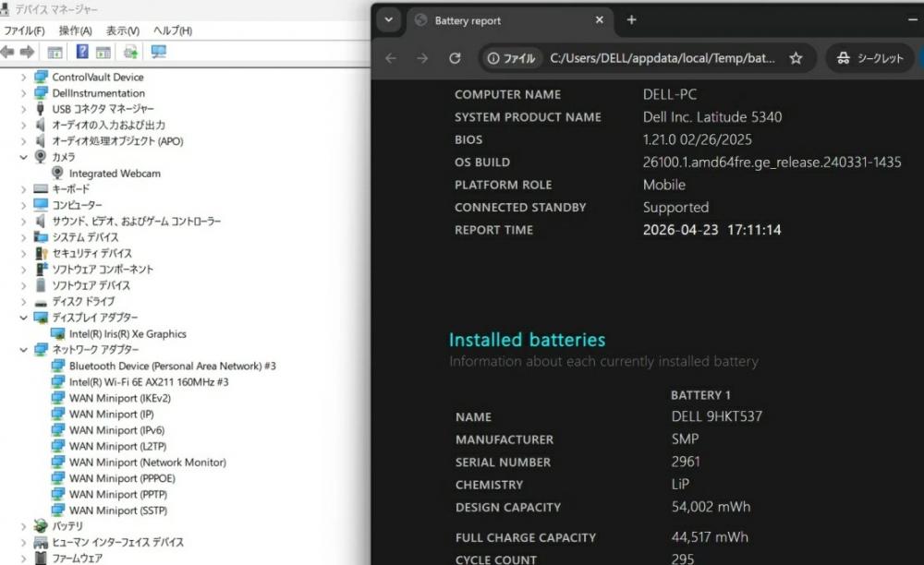Click the browser address bar URL
Image resolution: width=924 pixels, height=565 pixels.
(663, 58)
